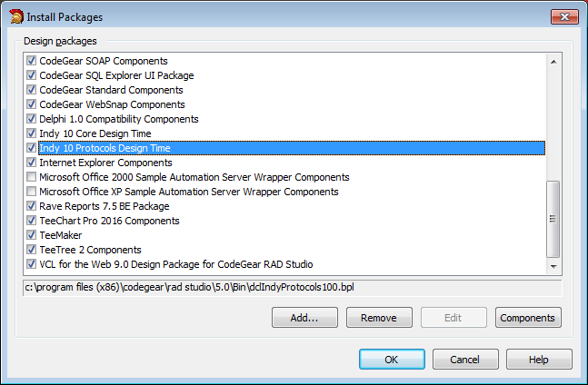Select TeeMaker row text
This screenshot has width=588, height=385.
pyautogui.click(x=61, y=235)
